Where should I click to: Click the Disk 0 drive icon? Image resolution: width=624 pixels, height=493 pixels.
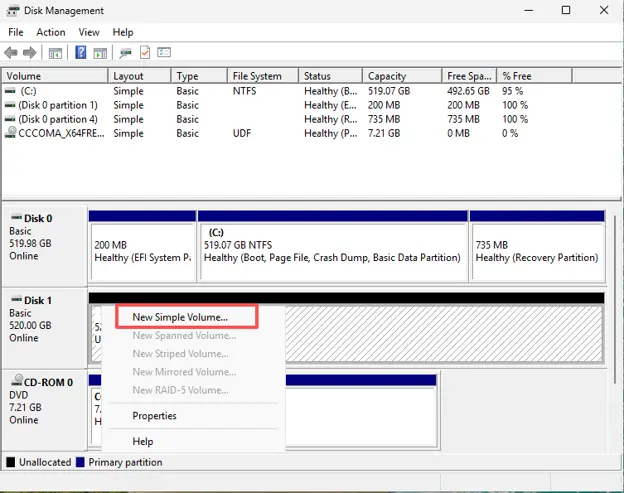coord(17,217)
